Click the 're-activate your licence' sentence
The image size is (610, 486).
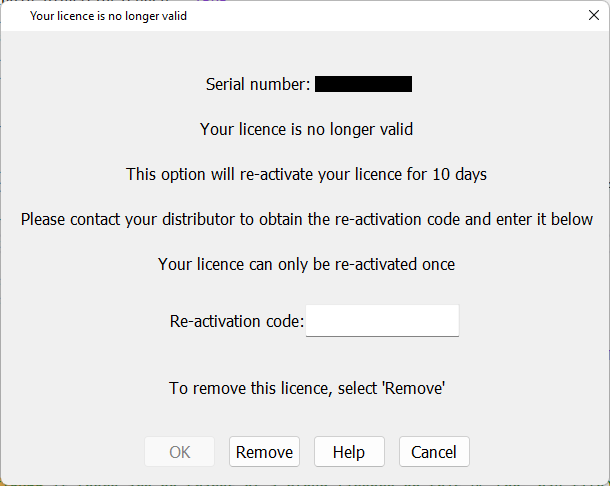[306, 174]
